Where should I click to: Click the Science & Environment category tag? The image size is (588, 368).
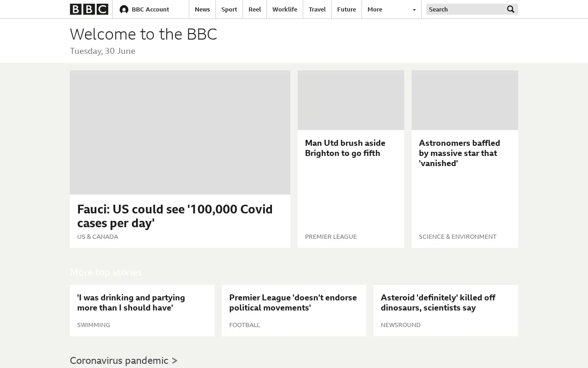point(458,236)
